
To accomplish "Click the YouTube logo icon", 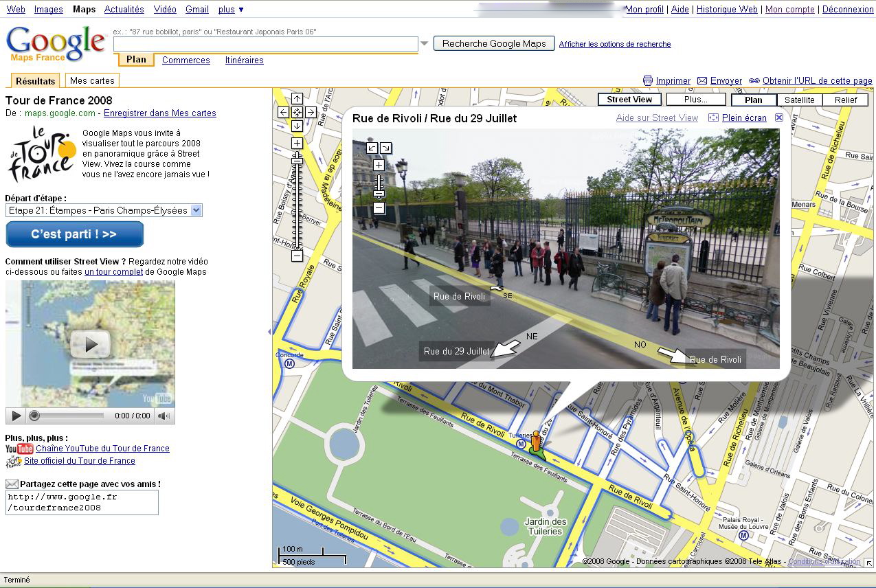I will point(19,449).
